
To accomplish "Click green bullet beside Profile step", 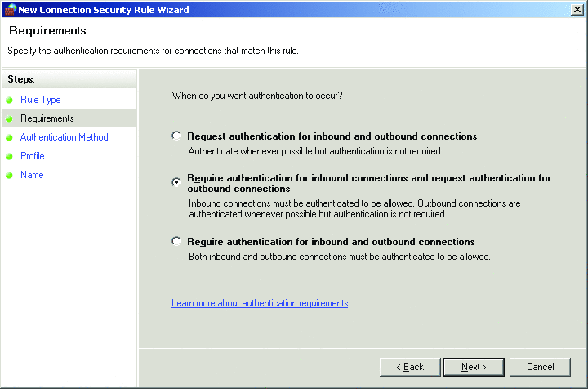I will pos(10,156).
